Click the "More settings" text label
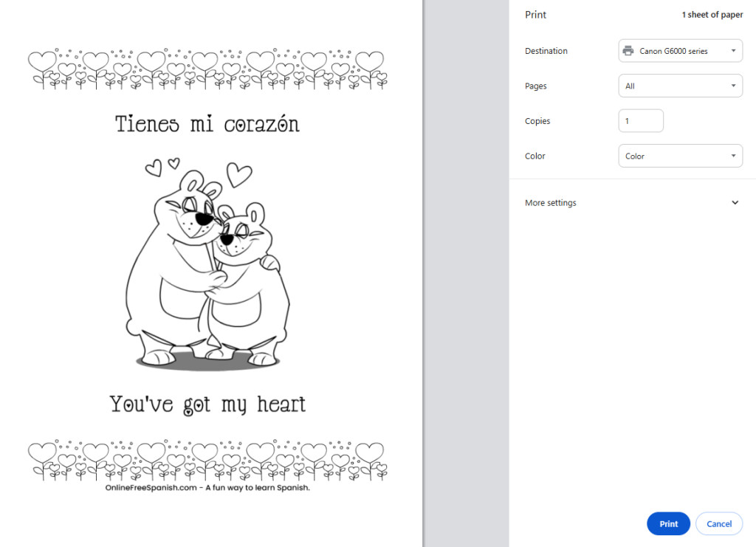756x547 pixels. pos(550,203)
